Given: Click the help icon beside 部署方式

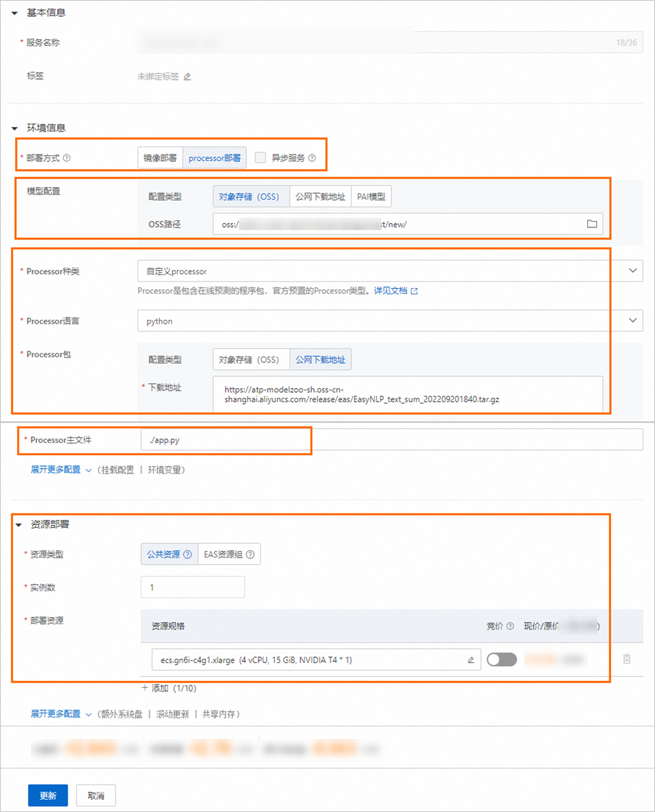Looking at the screenshot, I should tap(67, 158).
